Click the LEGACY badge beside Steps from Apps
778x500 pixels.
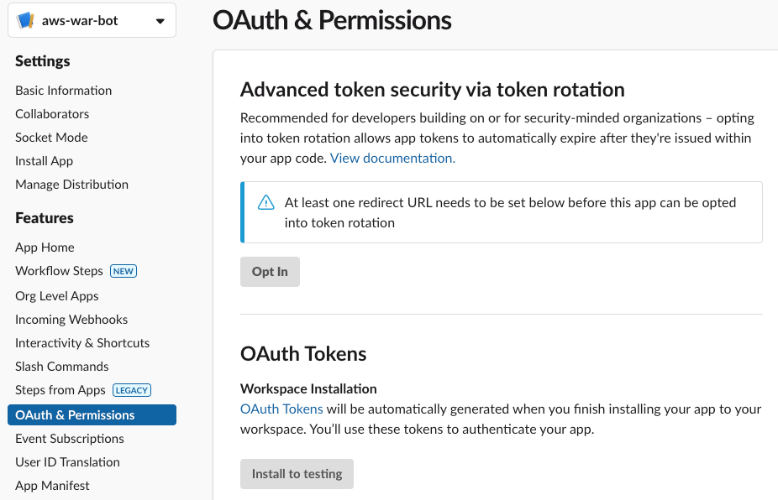(x=131, y=390)
